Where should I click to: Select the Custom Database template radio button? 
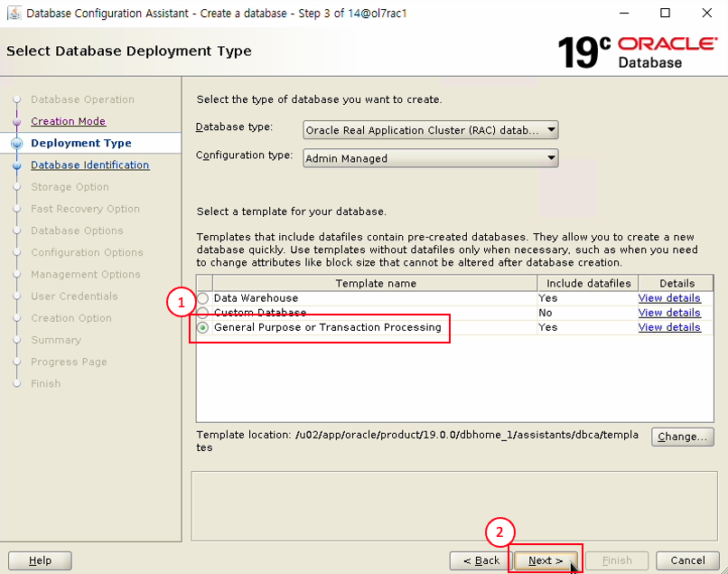(x=203, y=313)
